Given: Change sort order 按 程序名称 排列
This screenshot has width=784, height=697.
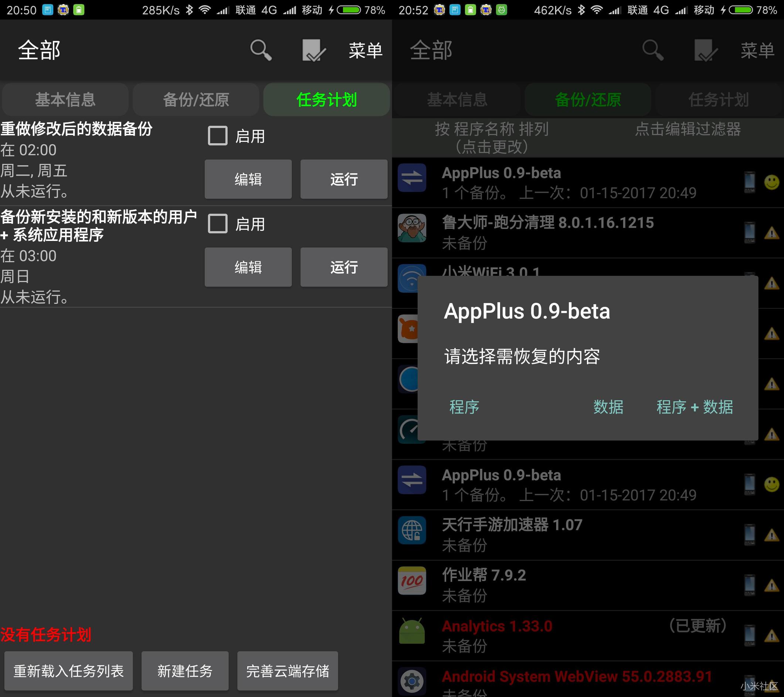Looking at the screenshot, I should point(492,137).
